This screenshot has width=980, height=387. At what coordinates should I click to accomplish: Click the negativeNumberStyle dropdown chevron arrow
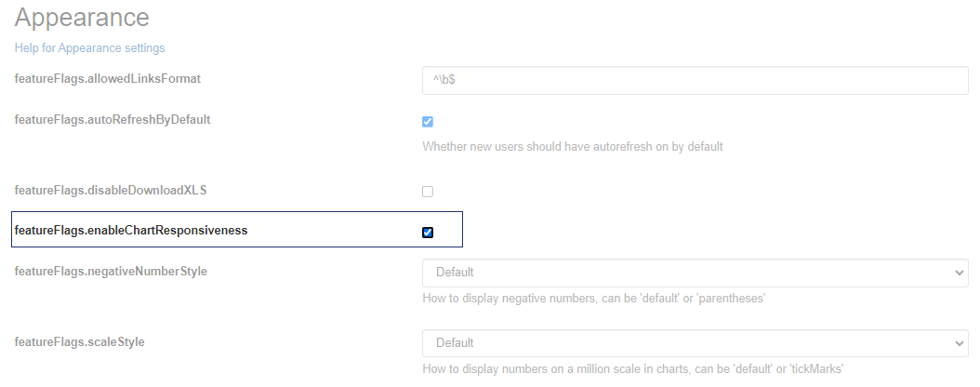[960, 273]
